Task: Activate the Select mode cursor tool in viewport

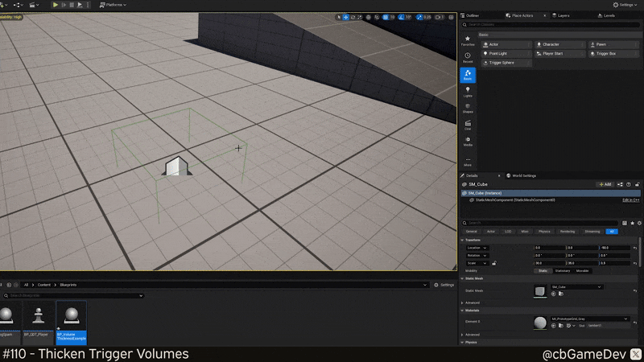Action: (x=339, y=17)
